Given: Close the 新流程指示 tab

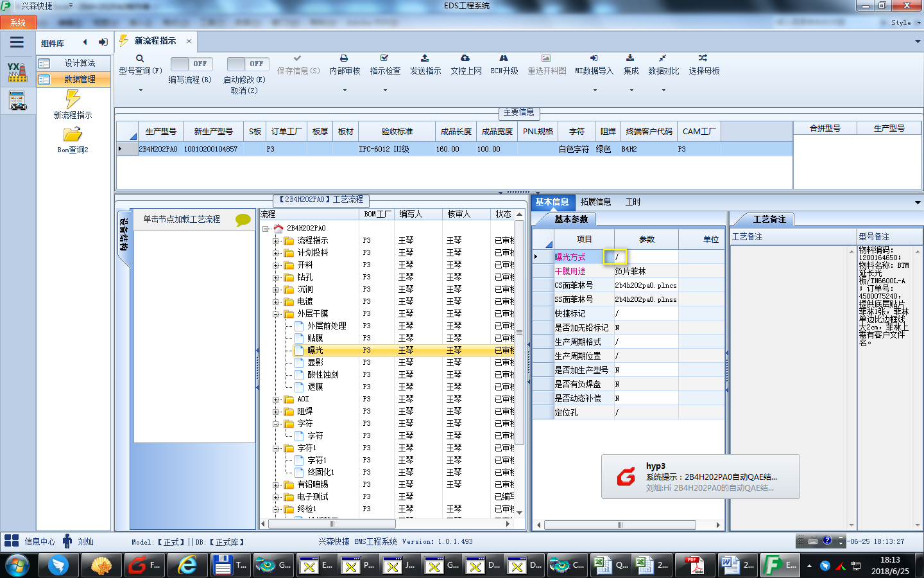Looking at the screenshot, I should pos(189,41).
